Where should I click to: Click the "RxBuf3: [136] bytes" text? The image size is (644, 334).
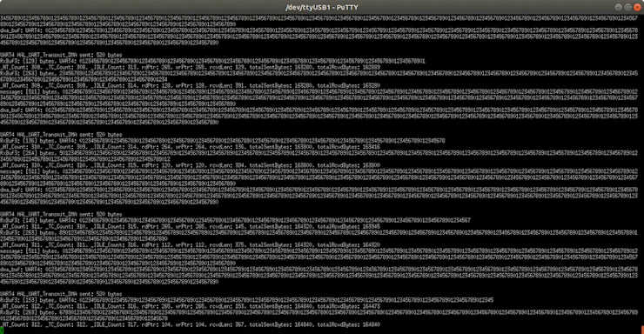28,141
